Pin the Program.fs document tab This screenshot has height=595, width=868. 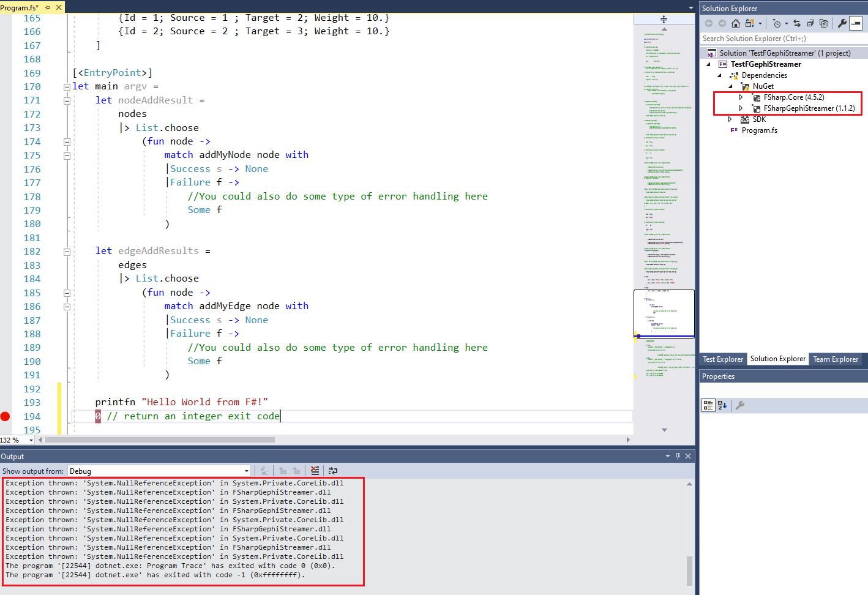click(x=48, y=7)
